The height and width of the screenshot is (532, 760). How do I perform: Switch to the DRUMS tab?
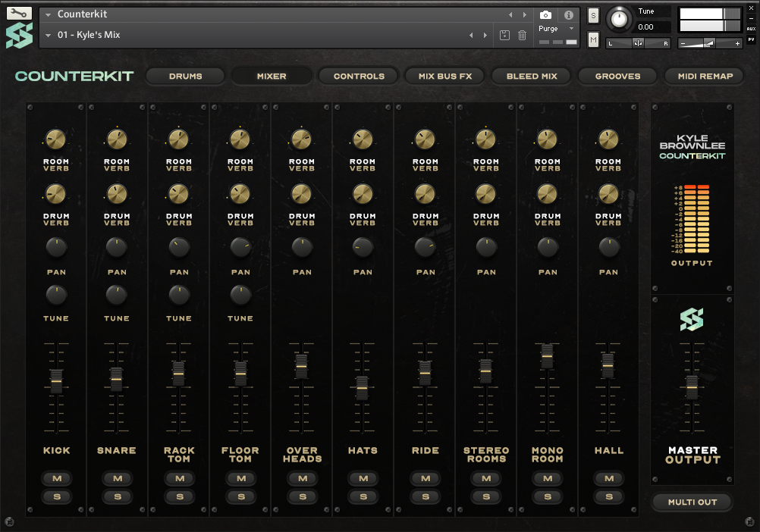click(184, 76)
